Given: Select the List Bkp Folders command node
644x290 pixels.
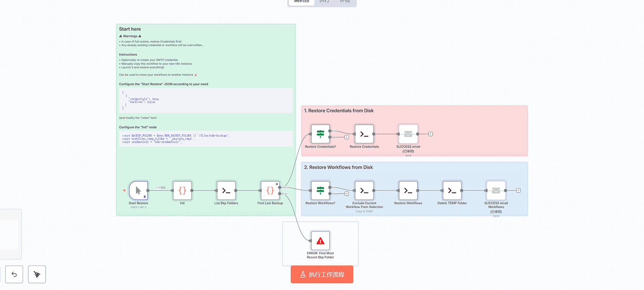Looking at the screenshot, I should click(x=226, y=190).
